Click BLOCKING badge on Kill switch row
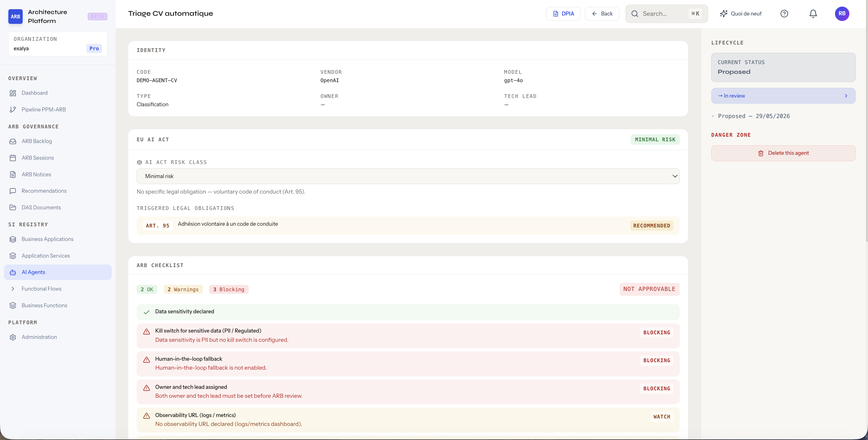The image size is (868, 440). pyautogui.click(x=657, y=333)
